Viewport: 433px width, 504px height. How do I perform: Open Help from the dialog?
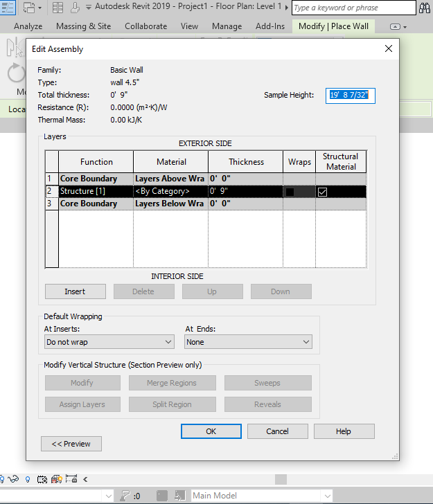[x=344, y=431]
